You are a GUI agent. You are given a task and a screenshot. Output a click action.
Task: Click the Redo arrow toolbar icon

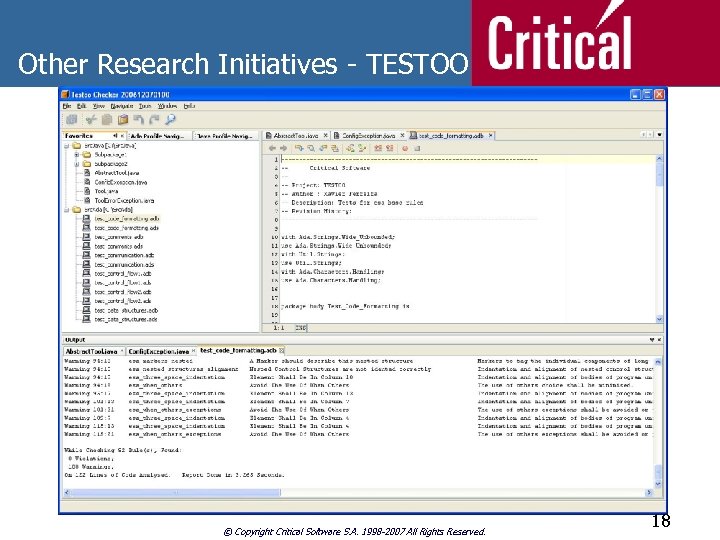click(x=154, y=120)
